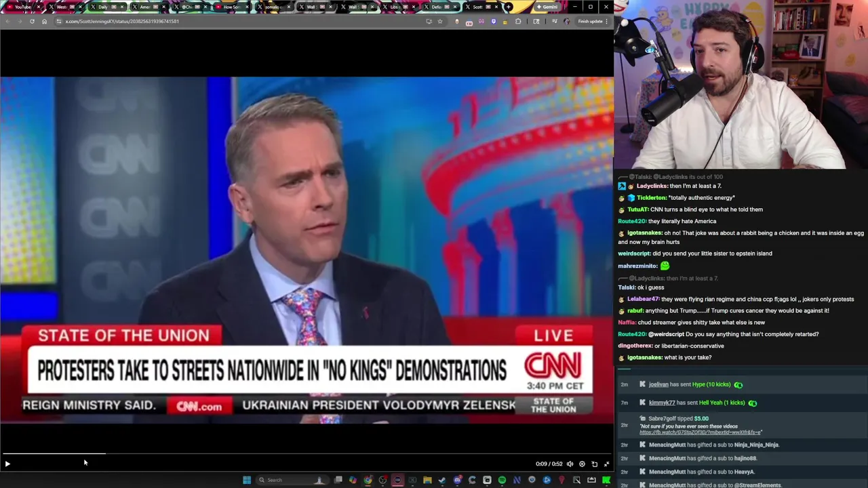Open Spotify on the taskbar
Viewport: 868px width, 488px height.
click(502, 480)
